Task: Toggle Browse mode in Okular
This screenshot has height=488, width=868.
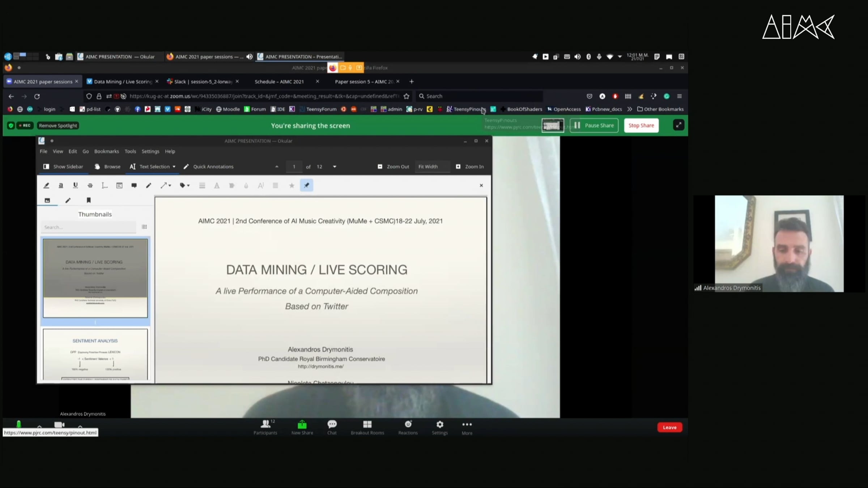Action: tap(107, 167)
